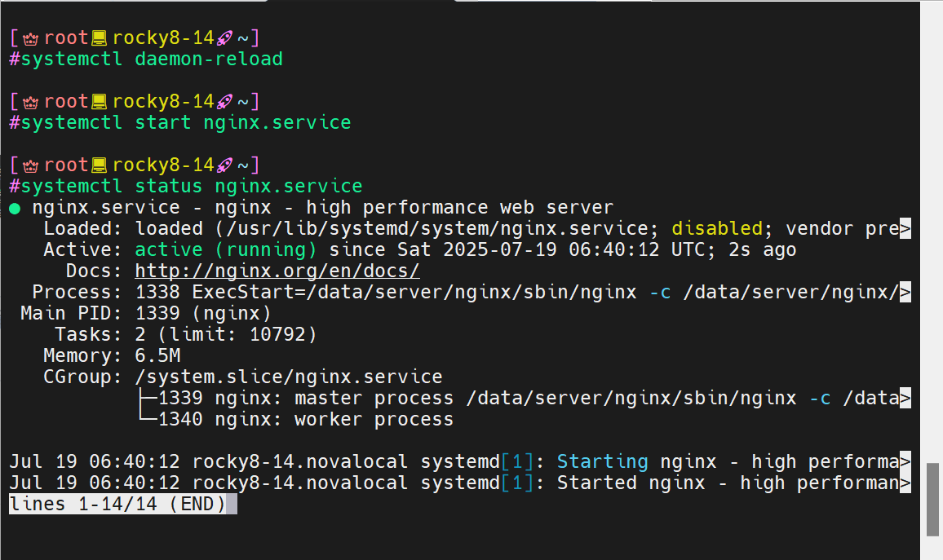Click the vertical scrollbar thumb
Viewport: 943px width, 560px height.
click(x=932, y=500)
